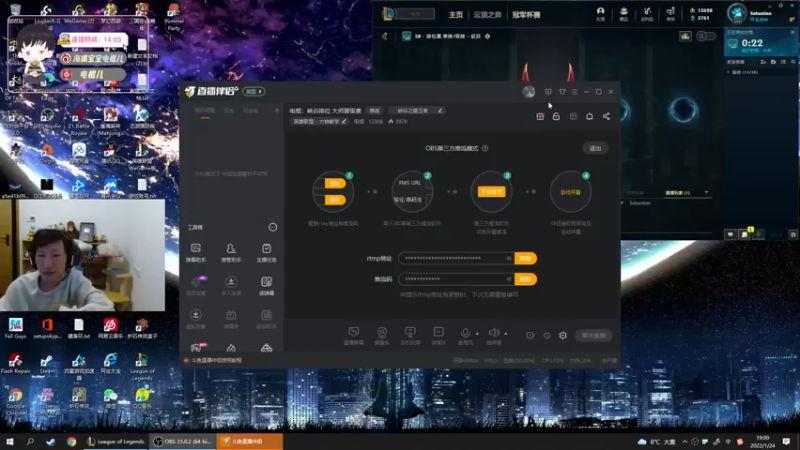The width and height of the screenshot is (800, 450).
Task: Open the tool with purple badge in the toolbox
Action: (196, 286)
